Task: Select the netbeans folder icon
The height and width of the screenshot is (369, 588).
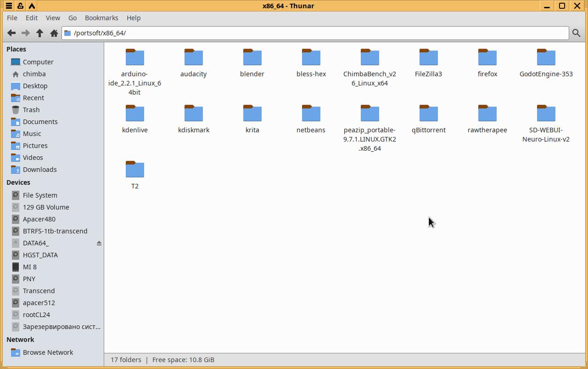Action: click(311, 114)
